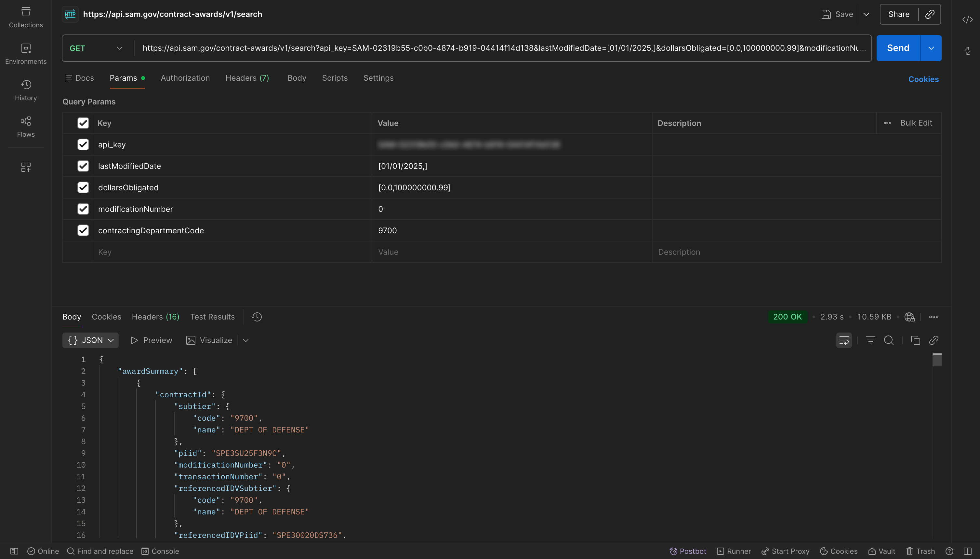
Task: Expand the Save options dropdown arrow
Action: 866,14
